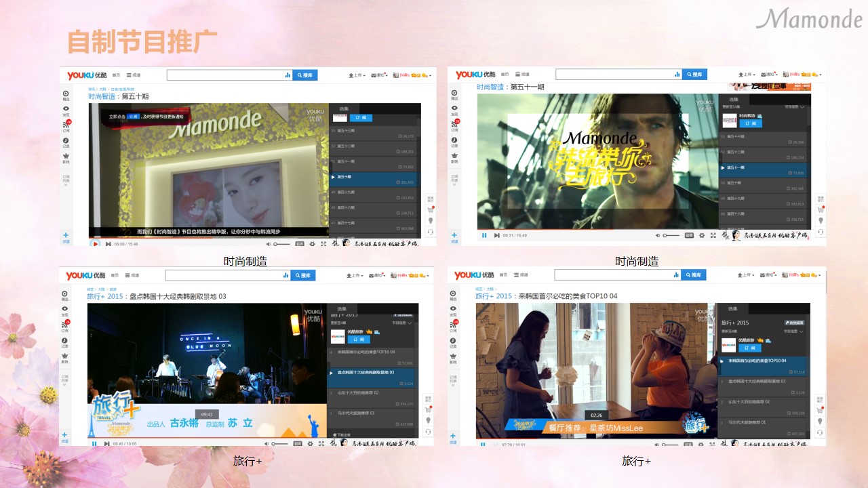Pause the 第五十一期 video
The image size is (868, 488).
[x=484, y=235]
